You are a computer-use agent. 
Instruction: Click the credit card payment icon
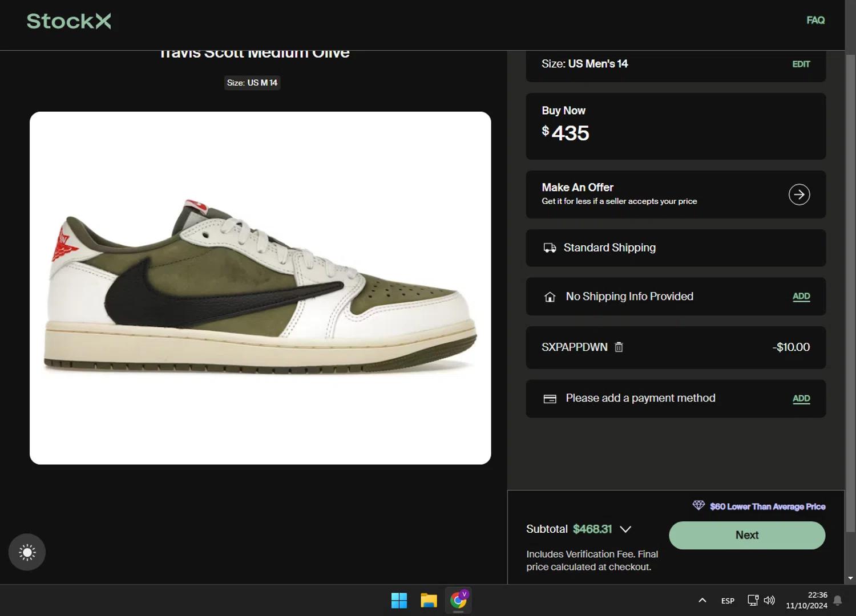[550, 399]
